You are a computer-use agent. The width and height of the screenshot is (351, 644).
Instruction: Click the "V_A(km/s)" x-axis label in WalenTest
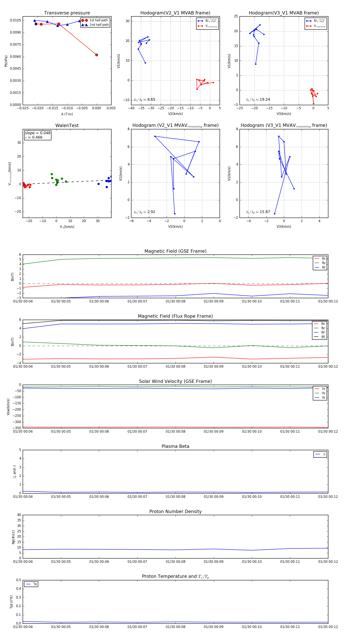[67, 227]
